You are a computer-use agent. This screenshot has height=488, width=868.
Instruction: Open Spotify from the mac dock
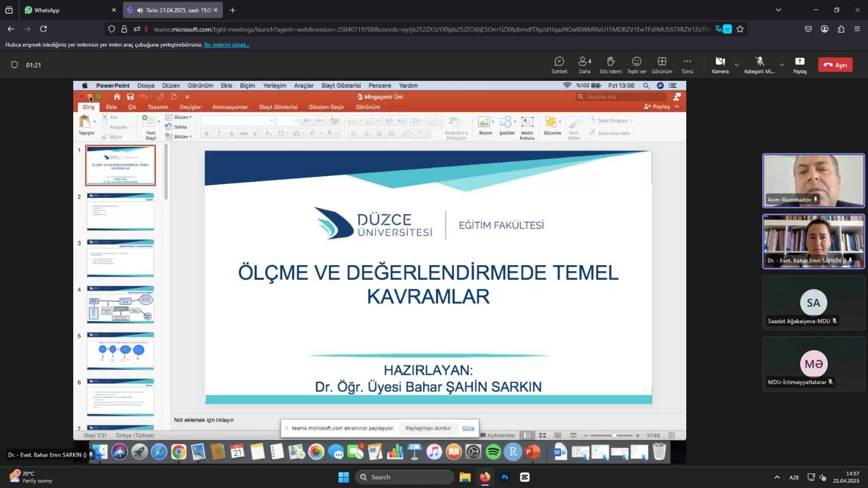tap(493, 452)
